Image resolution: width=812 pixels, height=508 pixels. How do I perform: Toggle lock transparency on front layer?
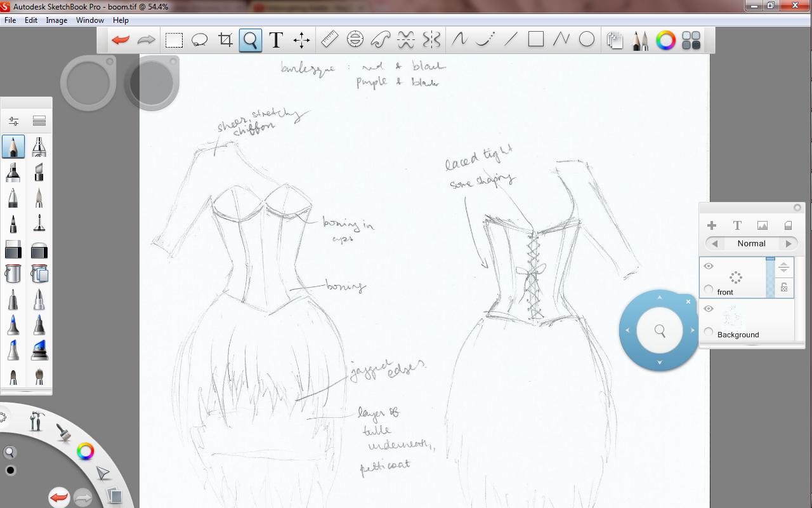tap(784, 288)
